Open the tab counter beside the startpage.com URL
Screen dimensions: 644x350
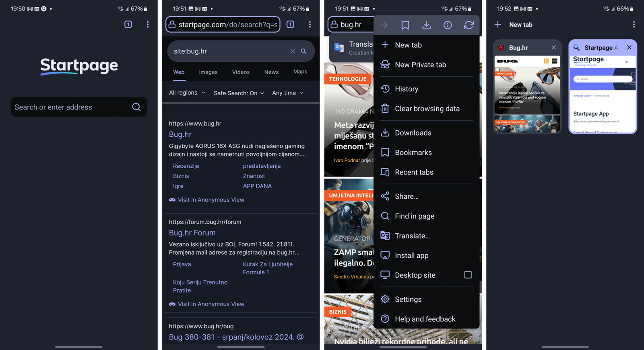coord(290,25)
